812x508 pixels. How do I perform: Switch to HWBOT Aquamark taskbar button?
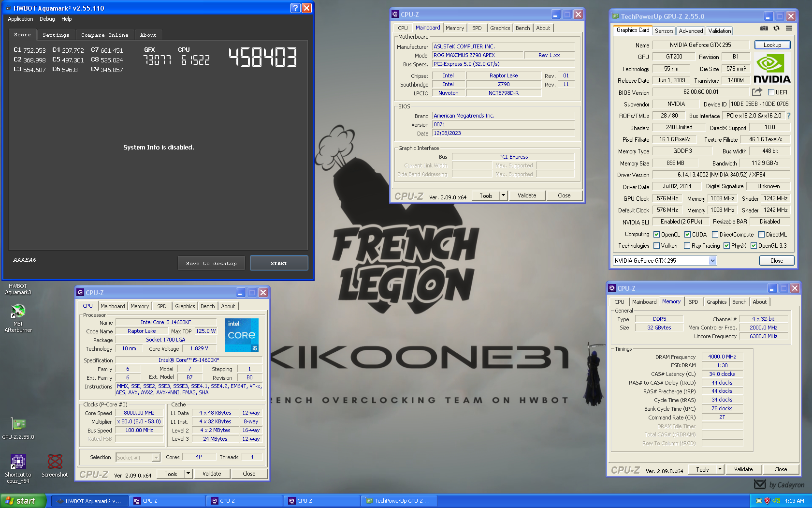pos(90,501)
